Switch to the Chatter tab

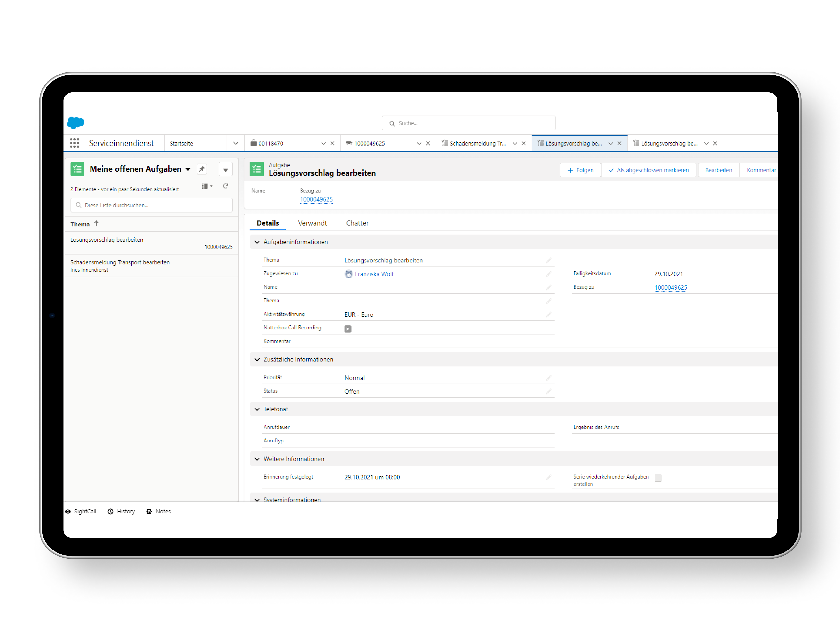[x=357, y=223]
